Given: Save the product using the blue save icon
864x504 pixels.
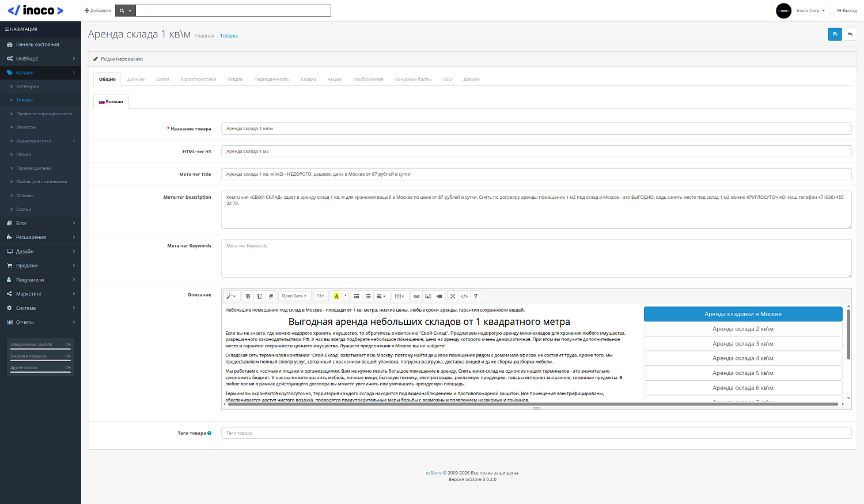Looking at the screenshot, I should pyautogui.click(x=835, y=34).
